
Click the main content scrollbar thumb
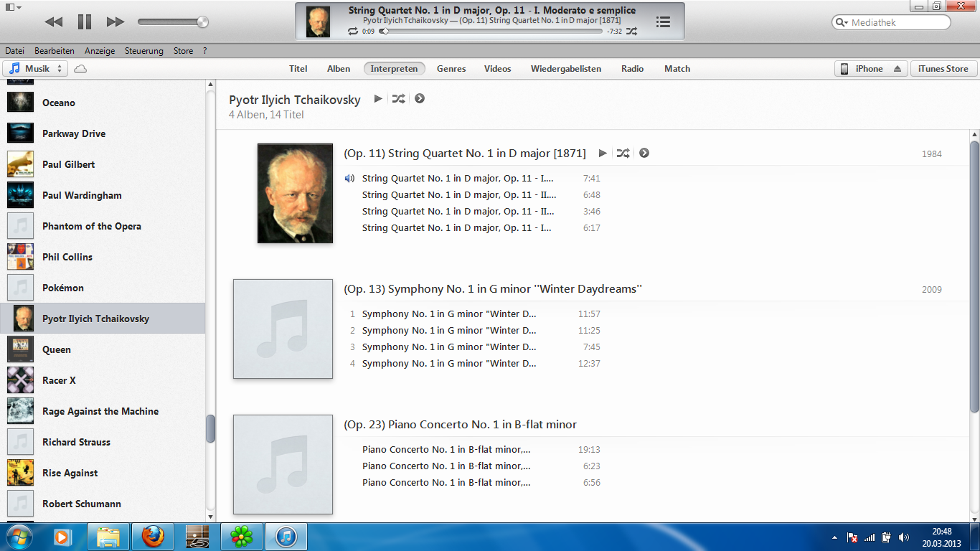974,277
